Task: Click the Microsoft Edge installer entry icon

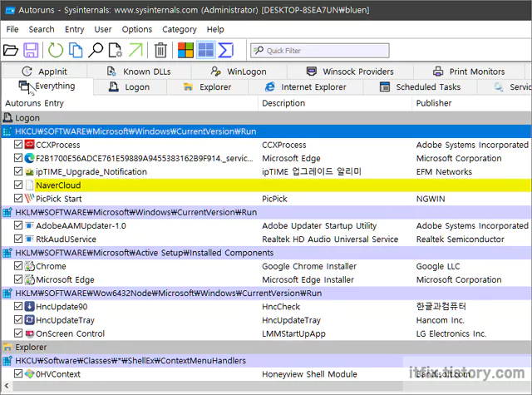Action: [30, 279]
